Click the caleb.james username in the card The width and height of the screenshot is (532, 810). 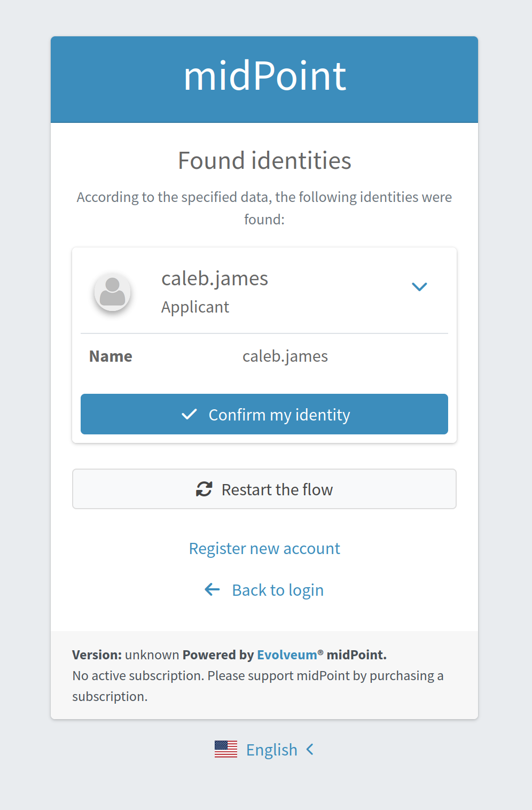215,278
